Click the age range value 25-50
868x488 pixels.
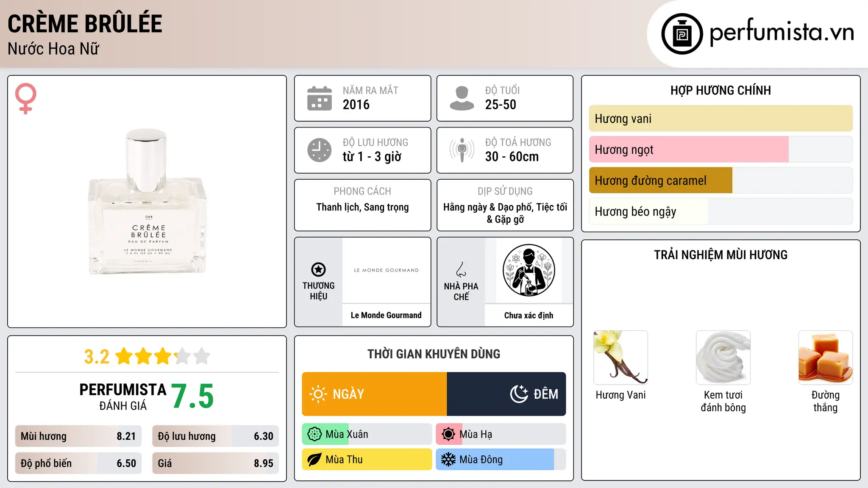[501, 105]
